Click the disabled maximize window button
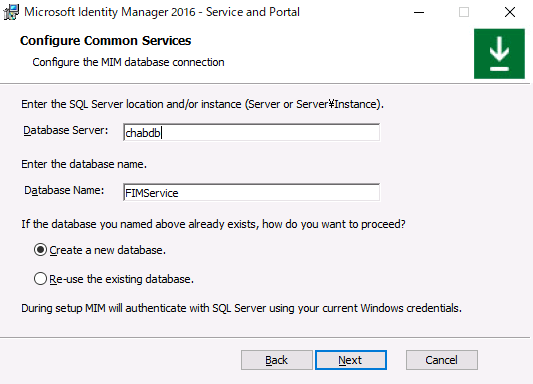 coord(464,12)
